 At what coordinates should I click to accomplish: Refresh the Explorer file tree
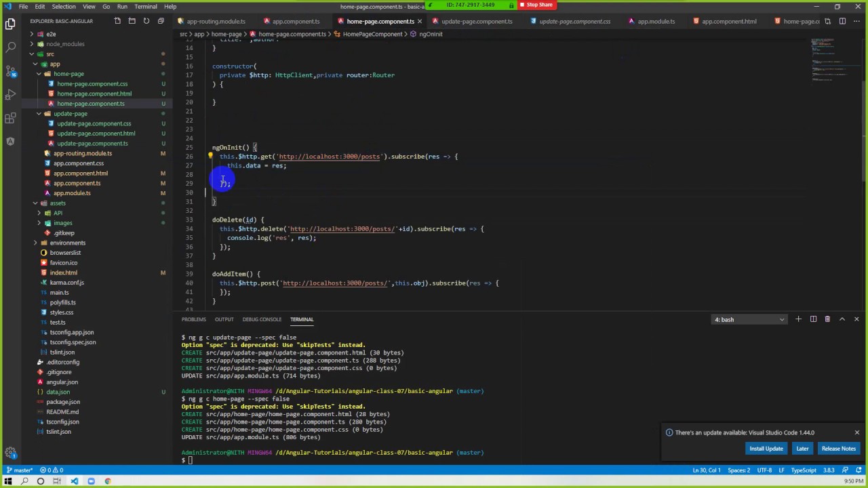point(146,21)
